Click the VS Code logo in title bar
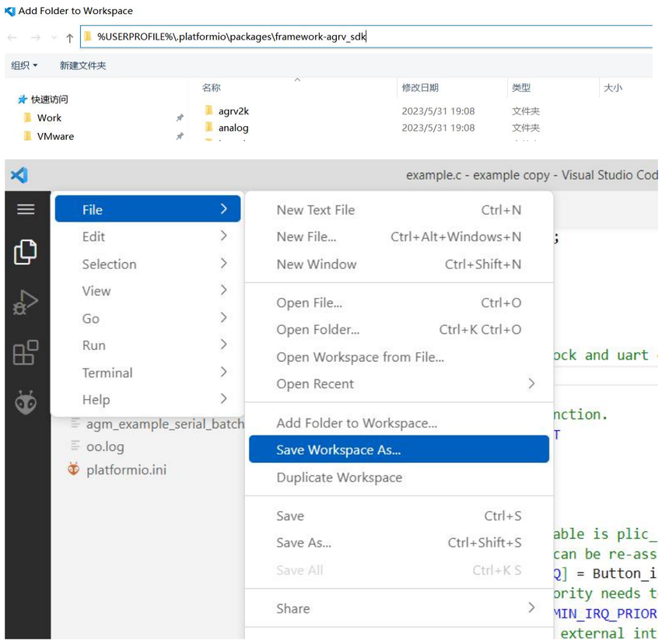 pyautogui.click(x=19, y=175)
